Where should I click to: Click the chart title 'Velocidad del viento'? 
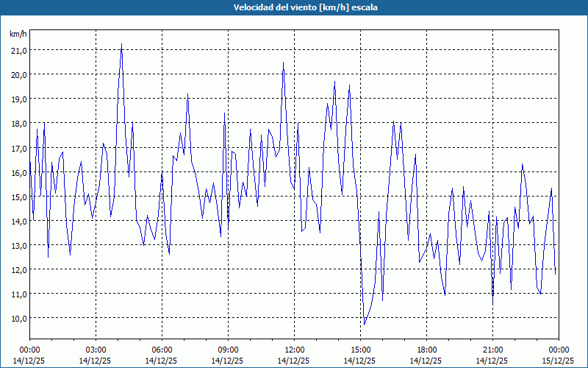(293, 7)
